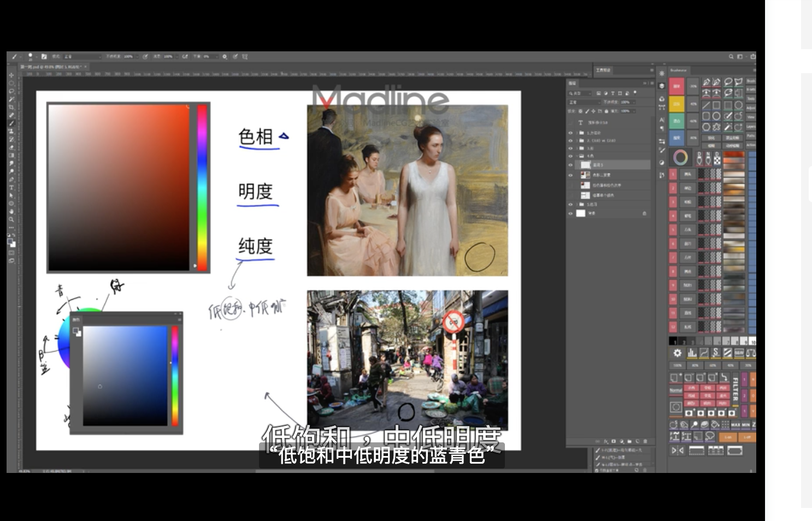
Task: Click the vertical FILTER button
Action: [x=735, y=389]
